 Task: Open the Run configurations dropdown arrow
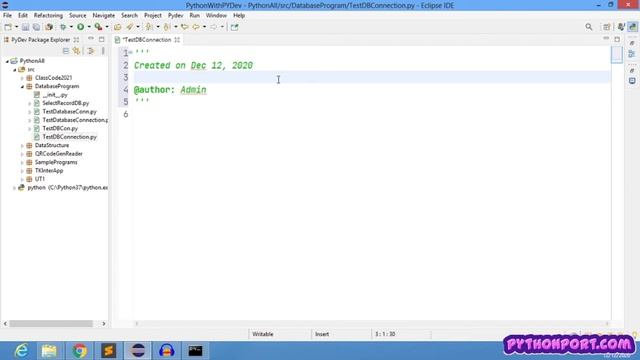coord(89,27)
